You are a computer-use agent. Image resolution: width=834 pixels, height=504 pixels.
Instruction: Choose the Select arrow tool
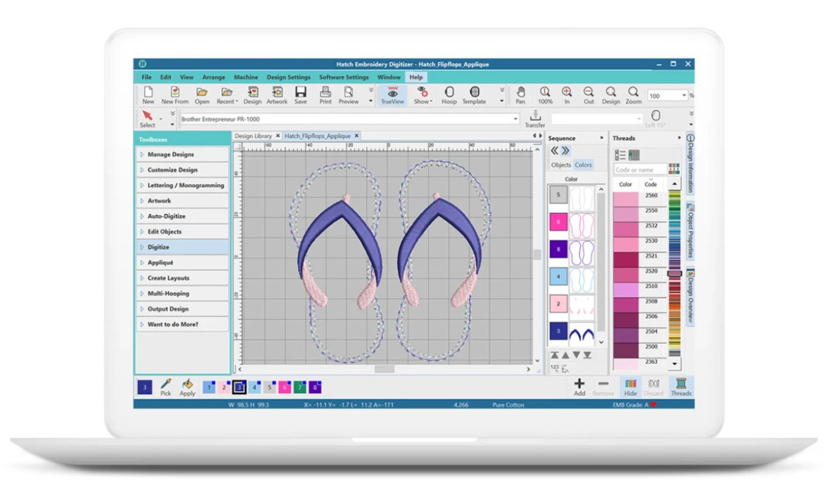point(148,119)
